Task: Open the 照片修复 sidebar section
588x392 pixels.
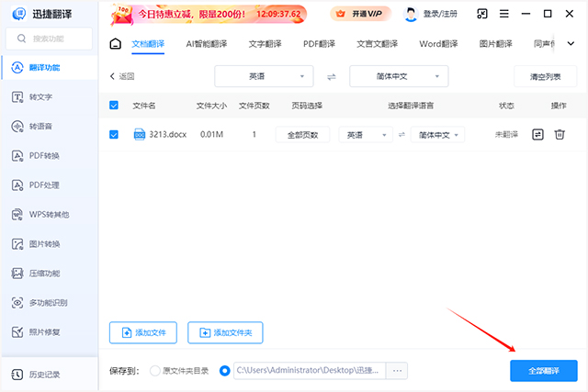Action: pos(49,332)
